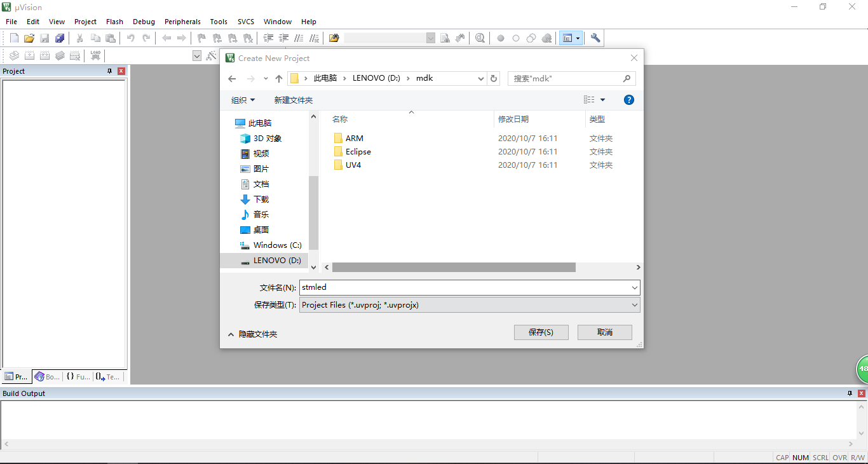The height and width of the screenshot is (464, 868).
Task: Open the find text combo box dropdown
Action: (x=431, y=38)
